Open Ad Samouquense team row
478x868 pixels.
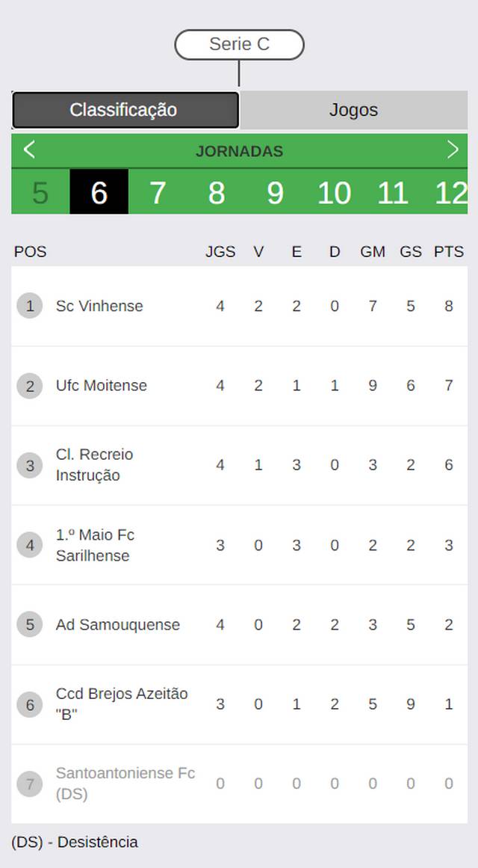point(239,625)
